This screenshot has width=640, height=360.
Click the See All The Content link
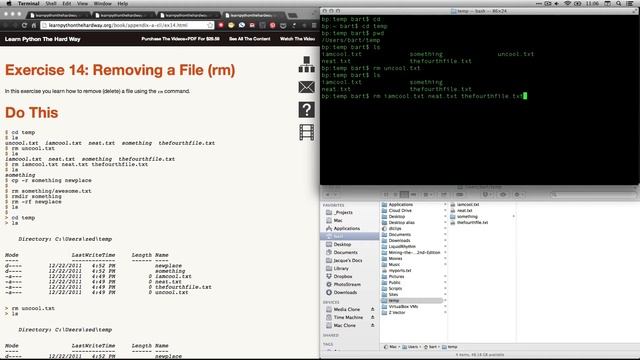[249, 39]
